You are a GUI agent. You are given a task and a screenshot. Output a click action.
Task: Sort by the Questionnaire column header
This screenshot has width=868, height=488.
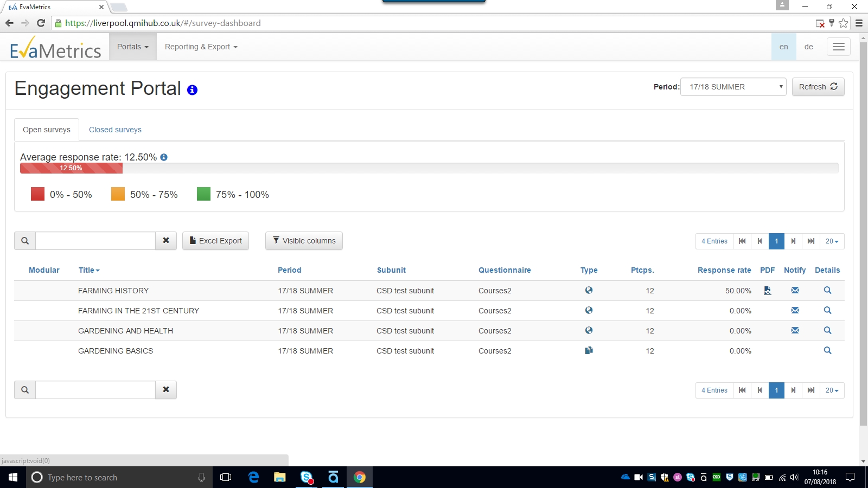point(505,270)
